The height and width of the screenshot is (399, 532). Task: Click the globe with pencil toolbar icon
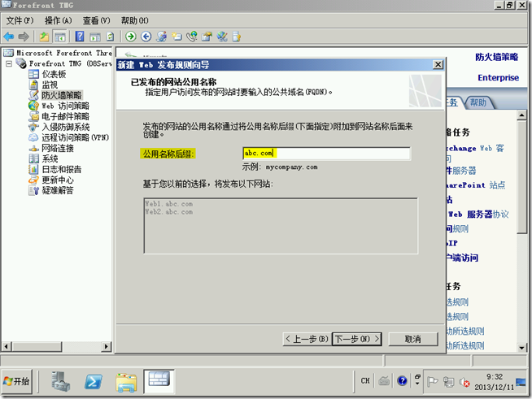(x=222, y=37)
